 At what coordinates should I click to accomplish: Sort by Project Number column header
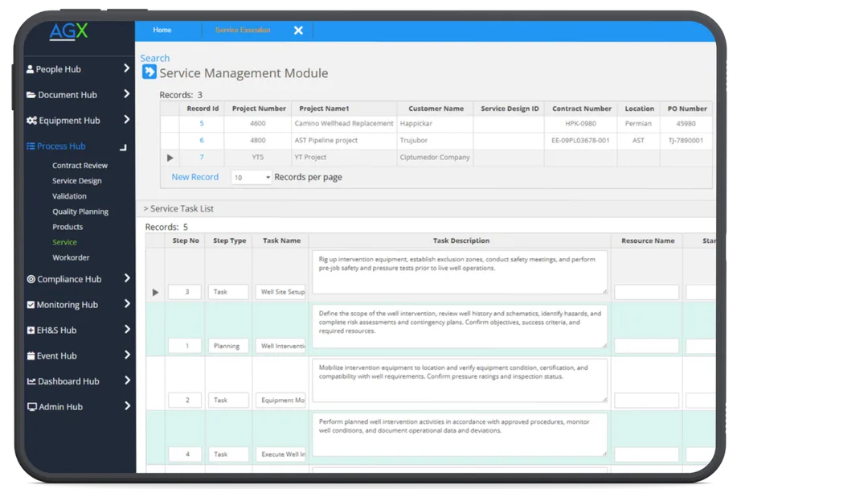[259, 109]
